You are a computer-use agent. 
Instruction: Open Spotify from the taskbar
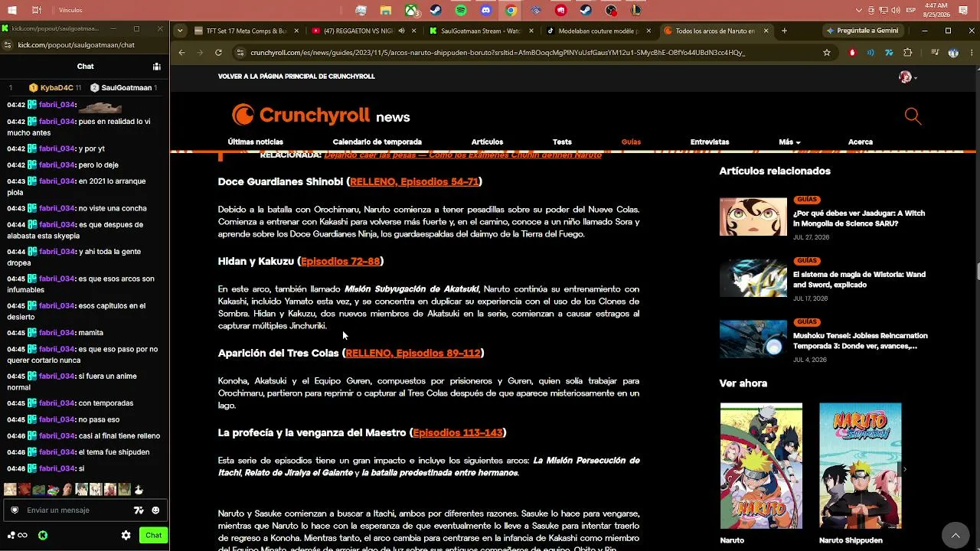tap(461, 11)
